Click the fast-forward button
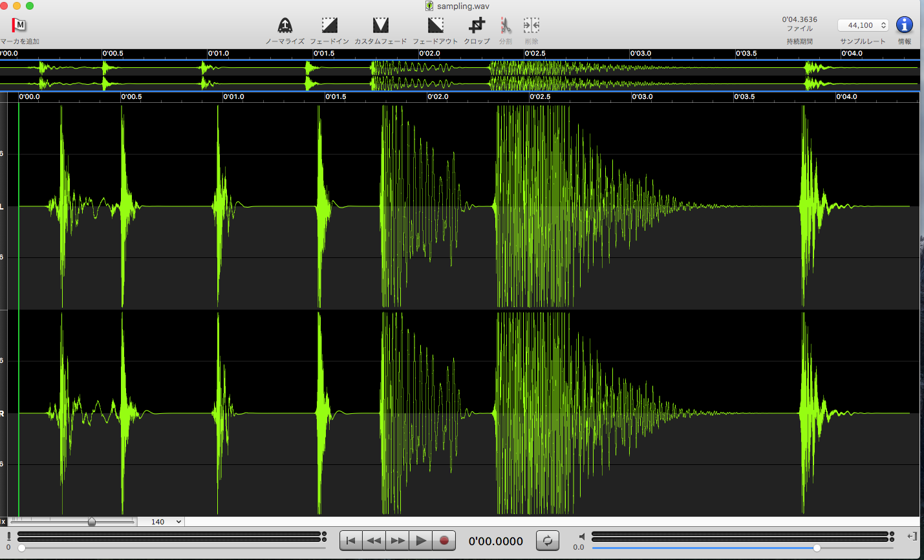The height and width of the screenshot is (560, 924). click(398, 541)
